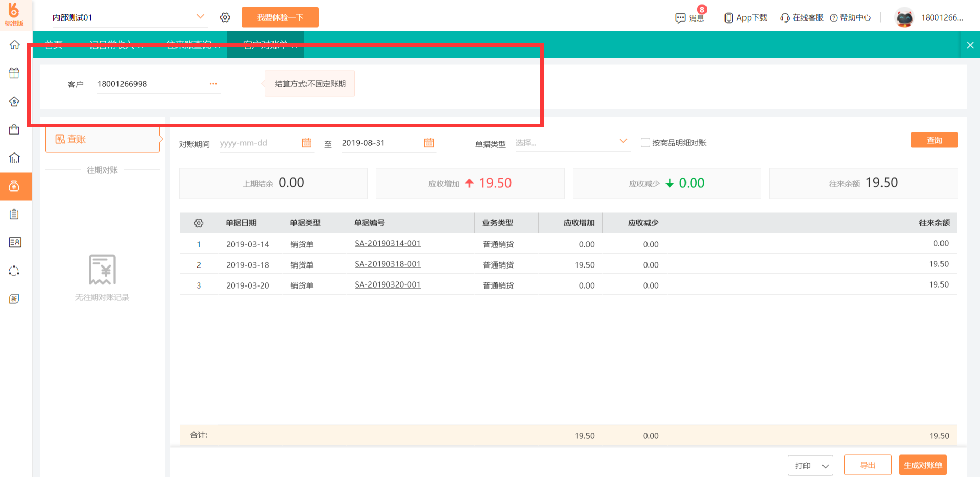Select the 查账 side tab
980x477 pixels.
[x=102, y=139]
